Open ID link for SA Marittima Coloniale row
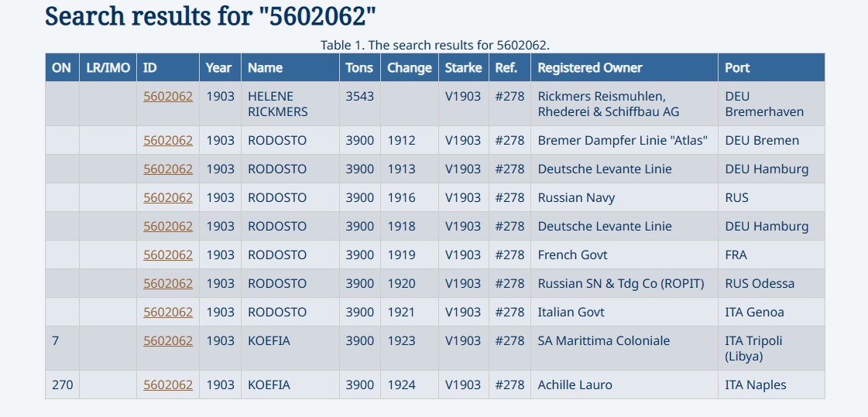The image size is (868, 417). coord(168,340)
